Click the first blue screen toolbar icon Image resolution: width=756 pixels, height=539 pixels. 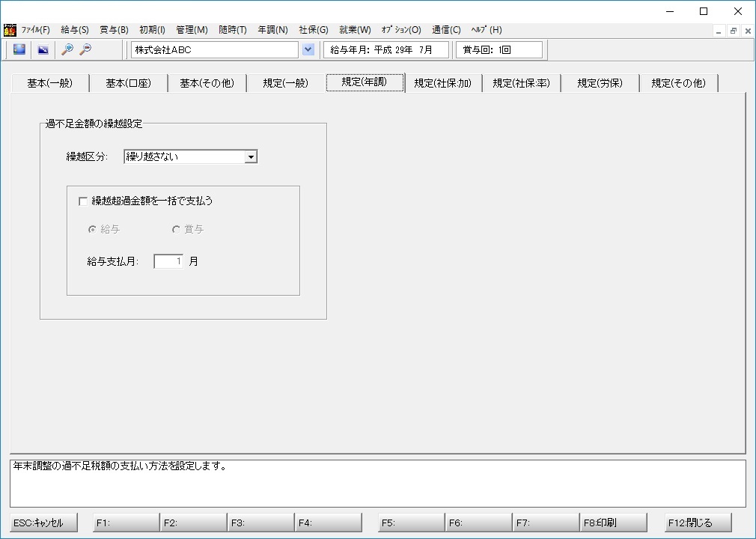pyautogui.click(x=19, y=49)
